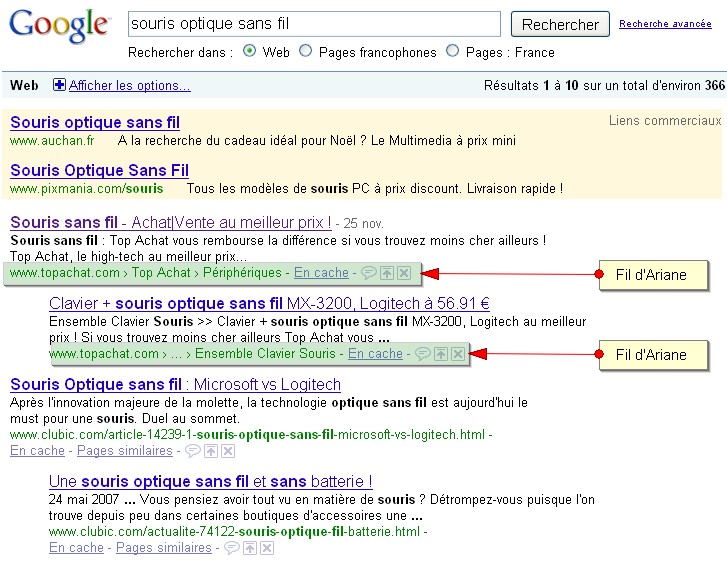
Task: Click comment bubble icon on Ensemble Clavier Souris result
Action: pos(422,354)
